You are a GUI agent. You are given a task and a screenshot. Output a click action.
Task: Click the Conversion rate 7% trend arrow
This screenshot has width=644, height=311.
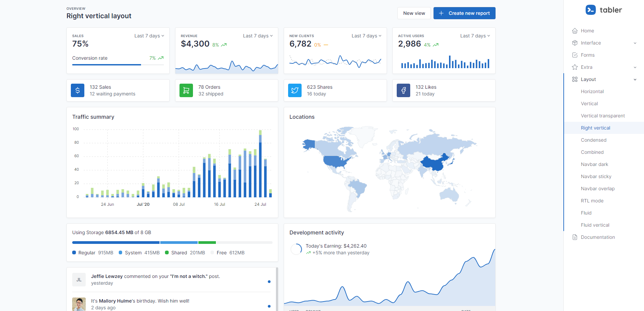161,58
